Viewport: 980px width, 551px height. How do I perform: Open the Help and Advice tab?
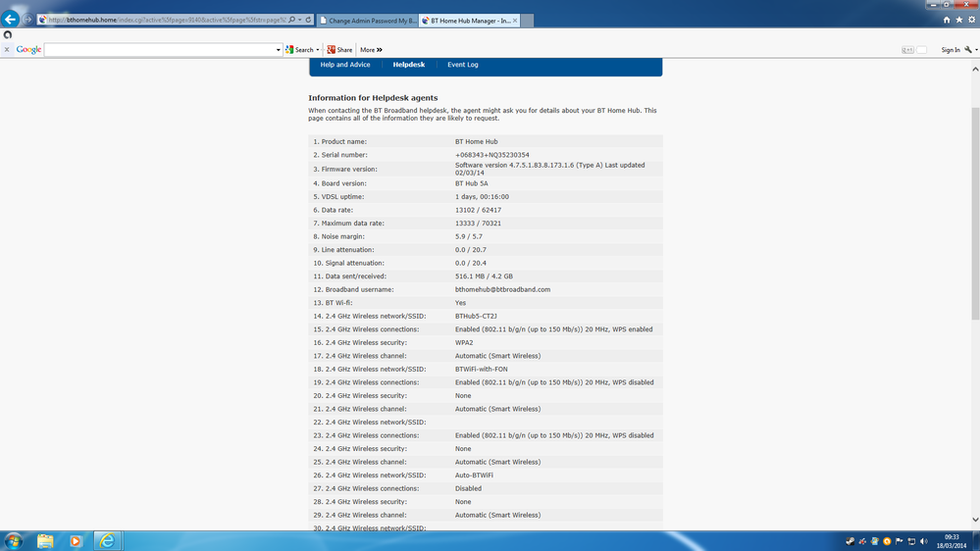pyautogui.click(x=345, y=65)
